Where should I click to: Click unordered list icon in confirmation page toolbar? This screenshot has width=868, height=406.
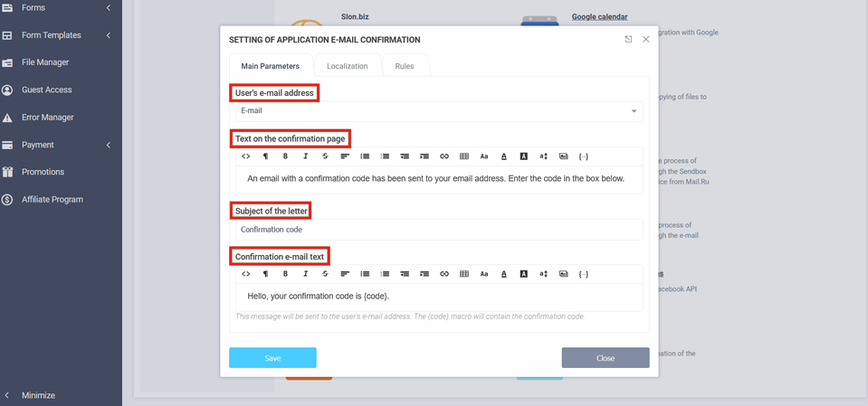point(365,156)
